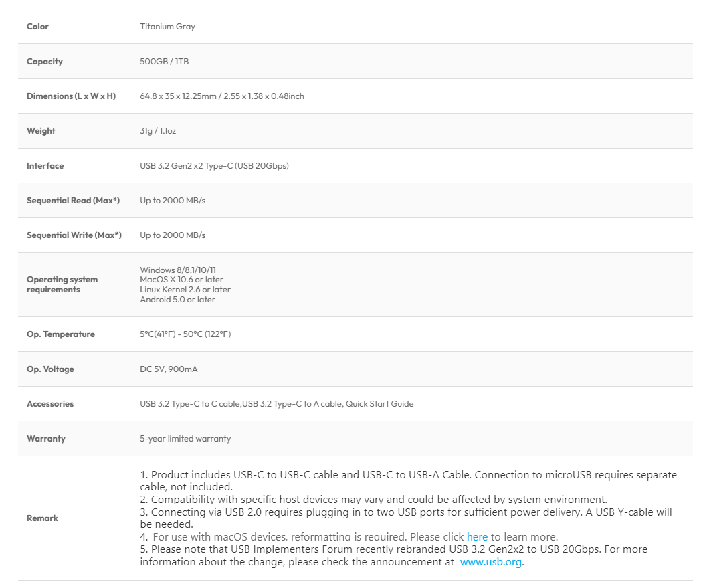Click the Operating system requirements label
The image size is (701, 588).
click(x=62, y=284)
